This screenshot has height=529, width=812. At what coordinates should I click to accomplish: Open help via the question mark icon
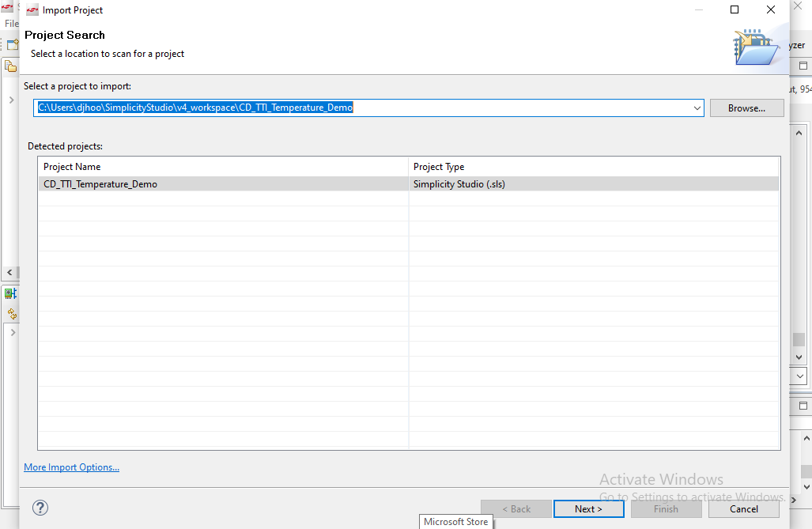(40, 507)
